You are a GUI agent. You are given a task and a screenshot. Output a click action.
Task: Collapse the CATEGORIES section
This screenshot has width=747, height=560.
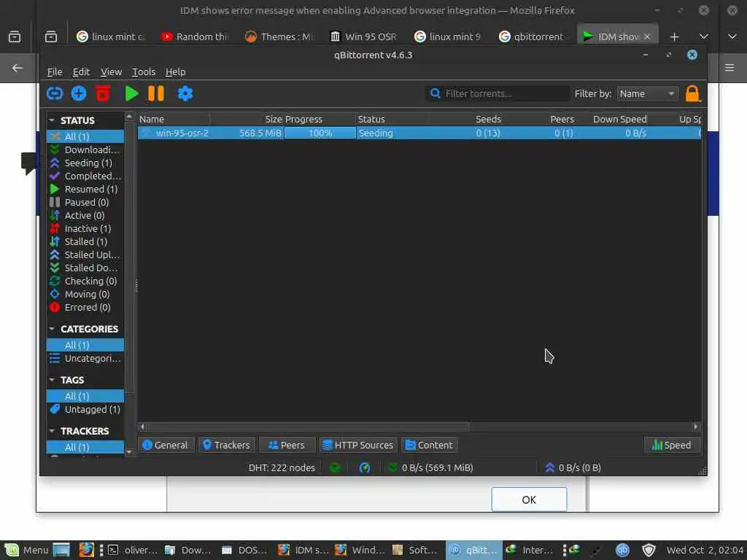(52, 329)
